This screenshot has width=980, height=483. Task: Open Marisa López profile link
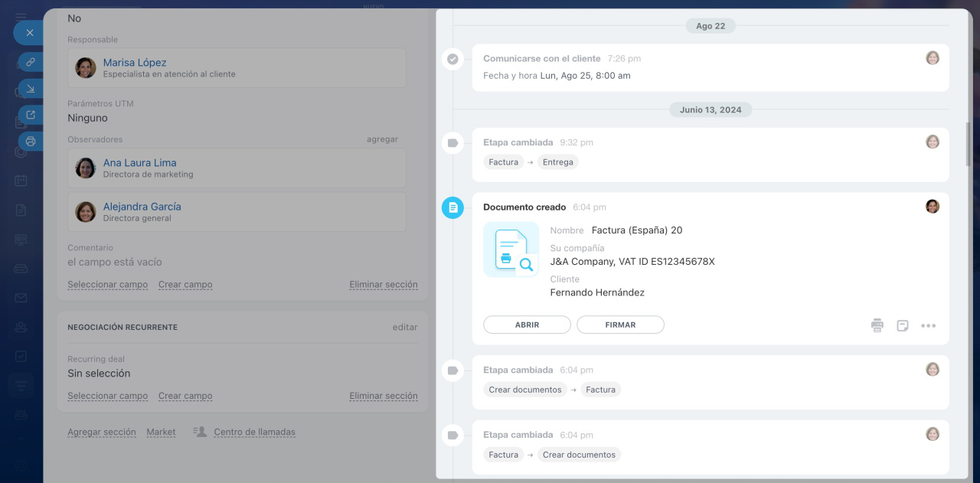click(x=135, y=63)
